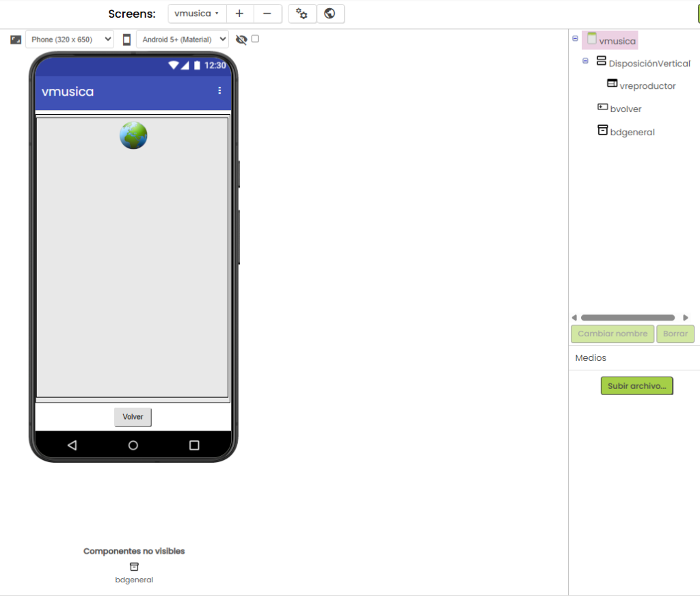Select bdgeneral non-visible component icon

134,567
